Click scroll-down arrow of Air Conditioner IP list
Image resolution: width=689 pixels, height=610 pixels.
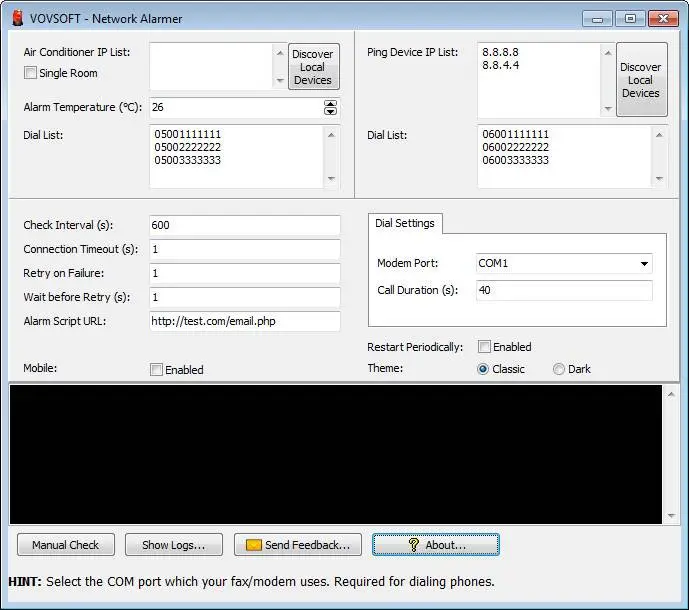(x=280, y=81)
